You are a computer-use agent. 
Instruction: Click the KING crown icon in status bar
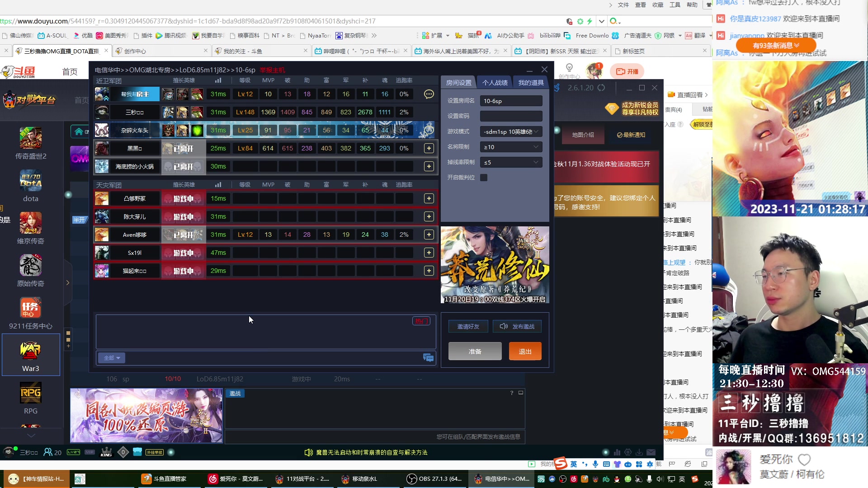click(106, 452)
